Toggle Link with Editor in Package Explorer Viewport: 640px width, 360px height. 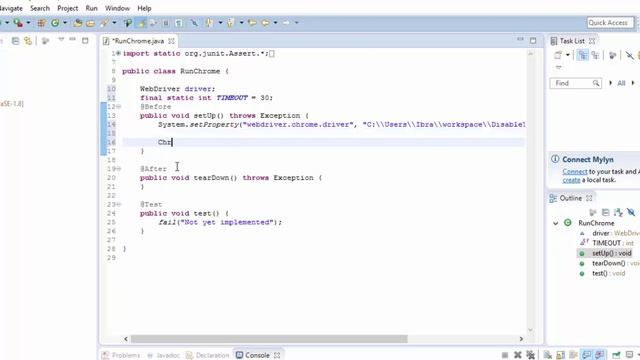(28, 41)
